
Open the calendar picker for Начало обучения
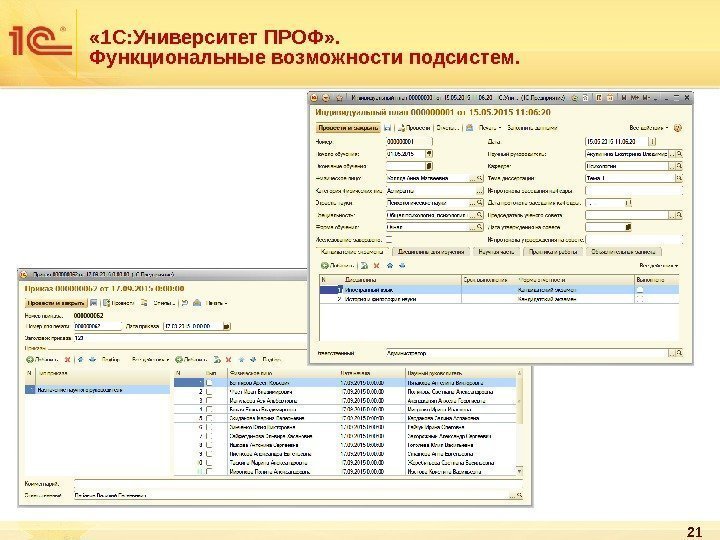[429, 154]
